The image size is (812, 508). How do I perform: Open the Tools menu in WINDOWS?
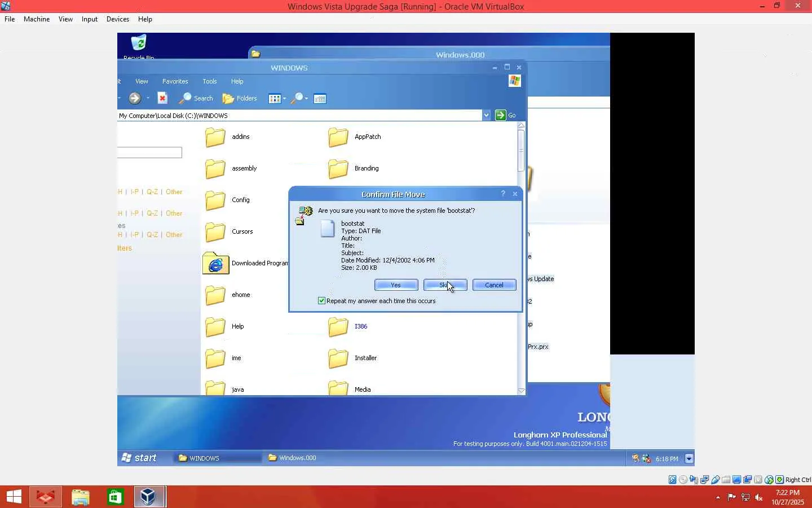[210, 81]
